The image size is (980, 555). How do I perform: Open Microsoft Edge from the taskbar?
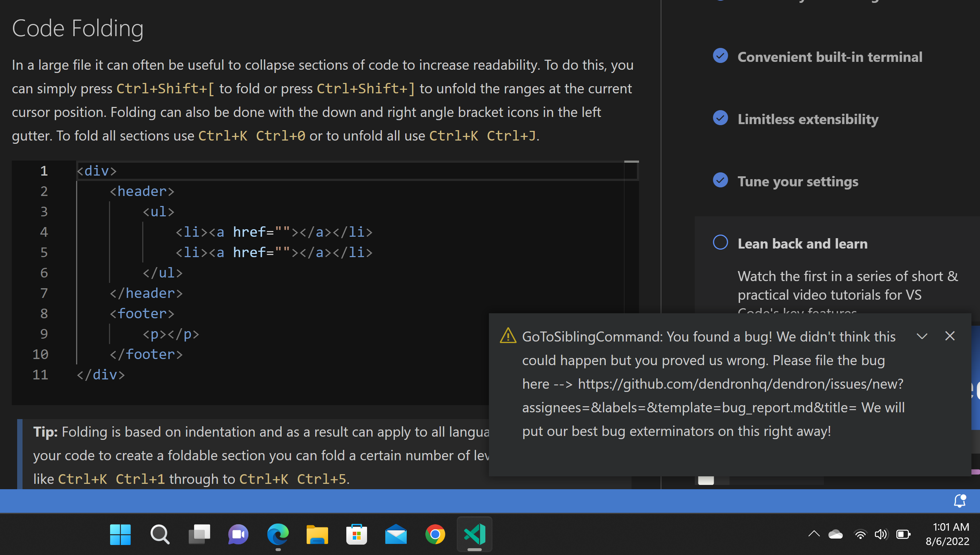pyautogui.click(x=278, y=534)
